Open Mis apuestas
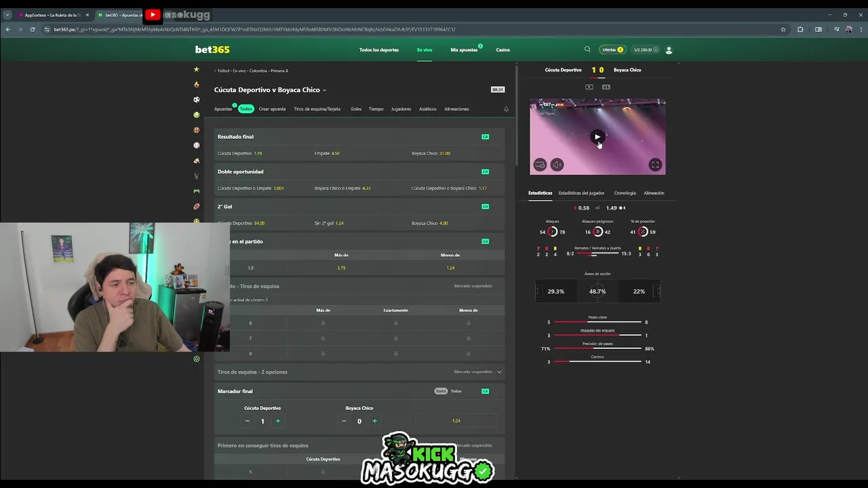868x488 pixels. tap(464, 49)
